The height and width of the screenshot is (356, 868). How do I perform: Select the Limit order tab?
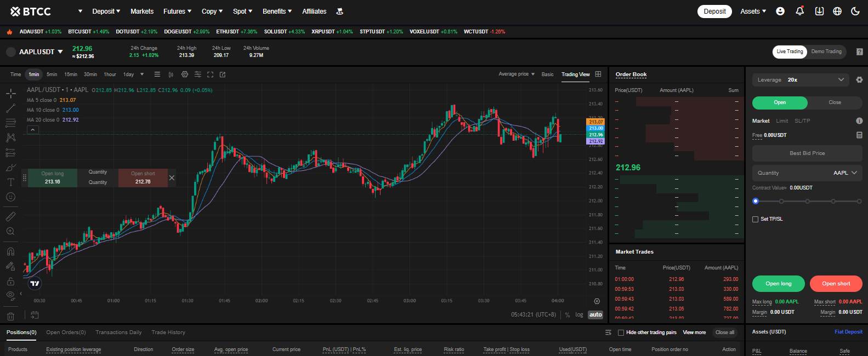tap(782, 121)
